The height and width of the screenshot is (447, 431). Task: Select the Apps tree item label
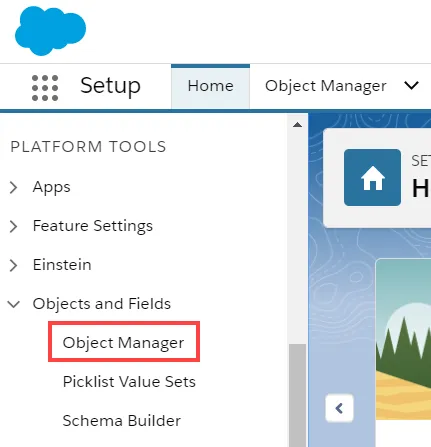(x=52, y=187)
